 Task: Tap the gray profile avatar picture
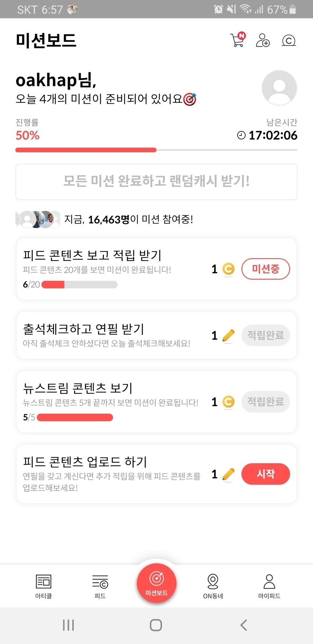279,88
